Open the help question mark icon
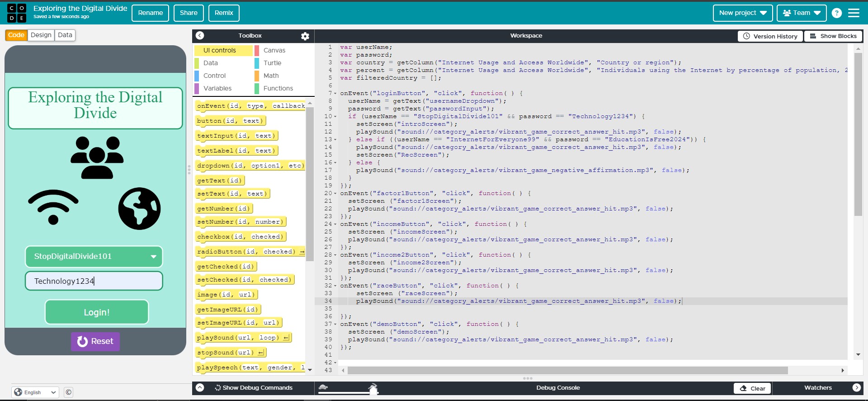868x401 pixels. (x=837, y=13)
